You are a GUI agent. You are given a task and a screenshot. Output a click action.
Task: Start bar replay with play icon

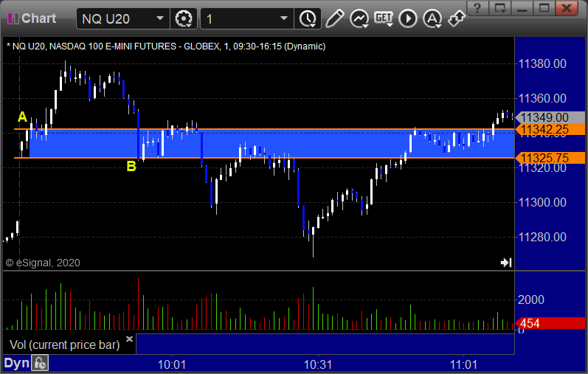tap(408, 18)
